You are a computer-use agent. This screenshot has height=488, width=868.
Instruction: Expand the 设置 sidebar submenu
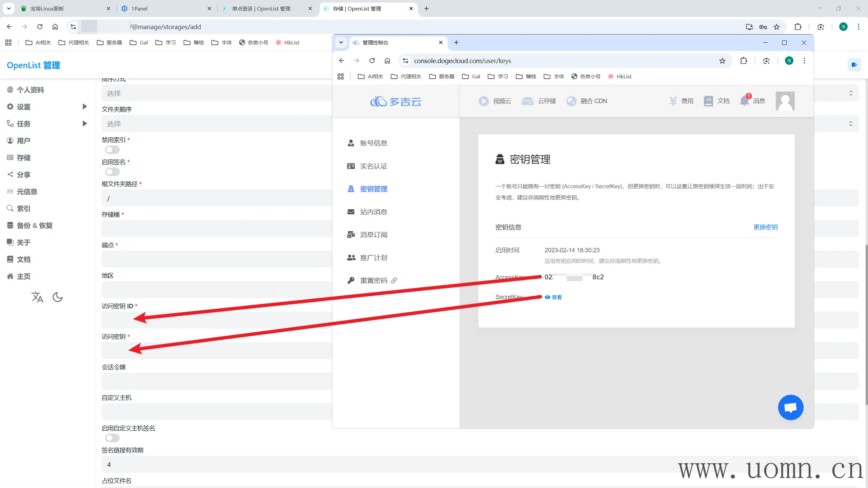pyautogui.click(x=85, y=106)
